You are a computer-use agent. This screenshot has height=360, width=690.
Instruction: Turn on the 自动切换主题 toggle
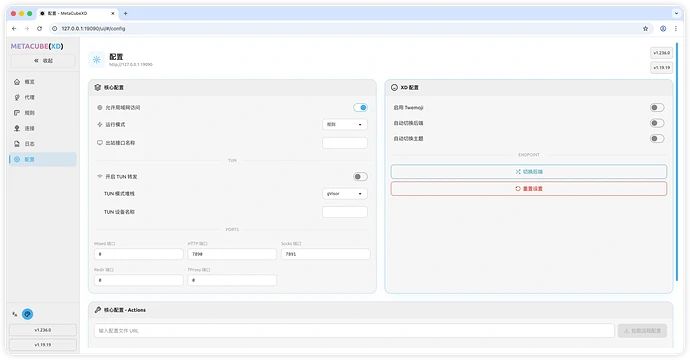coord(657,139)
